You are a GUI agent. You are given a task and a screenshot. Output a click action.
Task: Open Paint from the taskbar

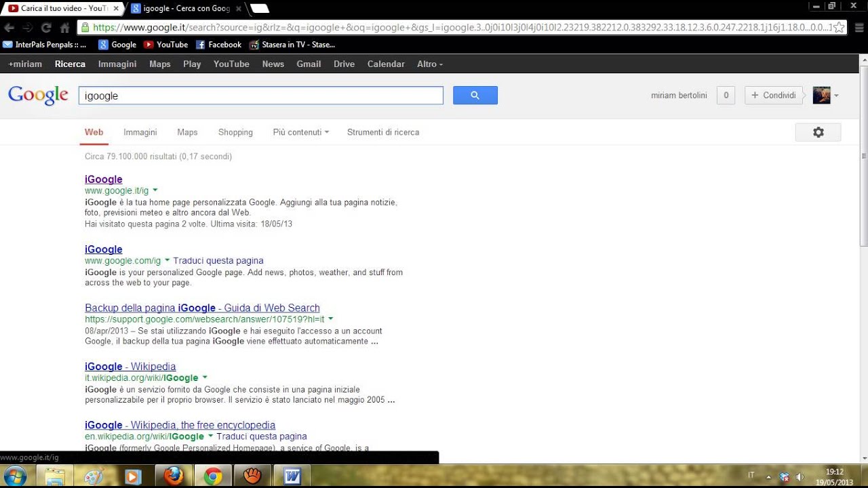(94, 476)
